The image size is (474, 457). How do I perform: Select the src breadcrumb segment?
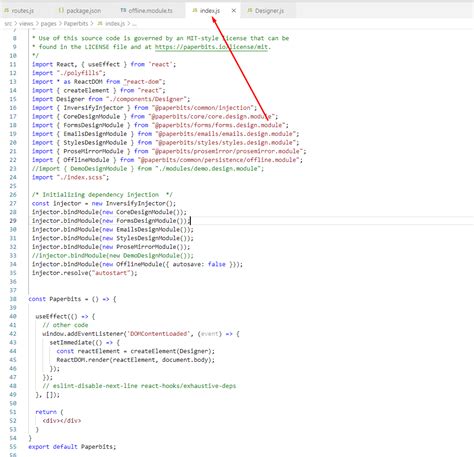tap(8, 23)
